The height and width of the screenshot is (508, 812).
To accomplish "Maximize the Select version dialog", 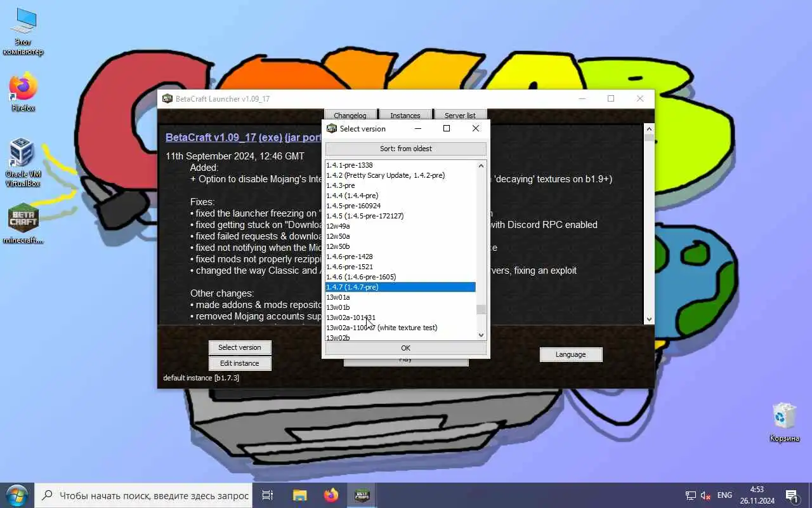I will (x=447, y=128).
